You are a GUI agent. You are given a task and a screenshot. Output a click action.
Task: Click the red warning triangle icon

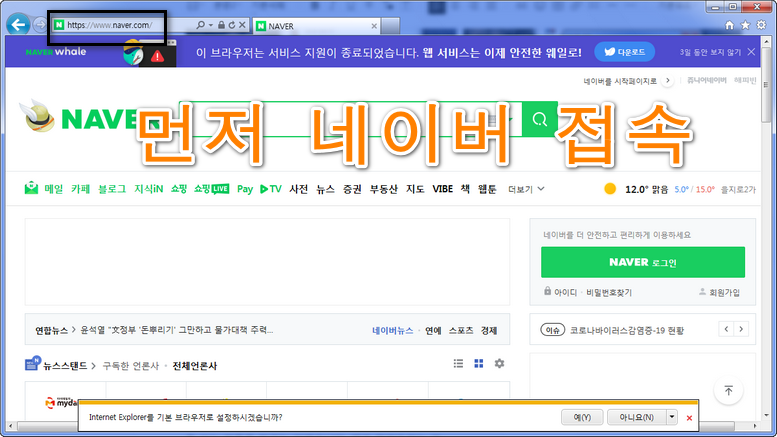click(158, 56)
